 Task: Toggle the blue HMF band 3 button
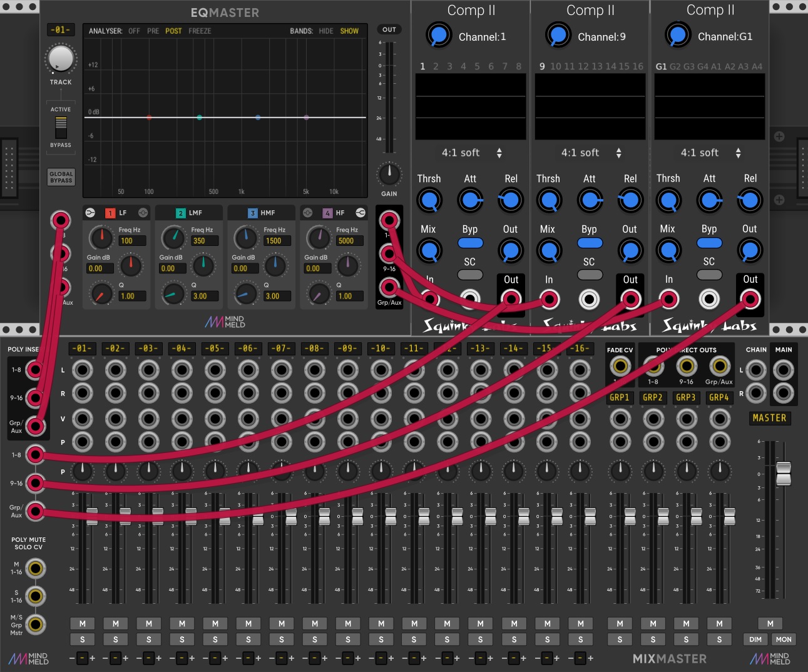point(252,213)
